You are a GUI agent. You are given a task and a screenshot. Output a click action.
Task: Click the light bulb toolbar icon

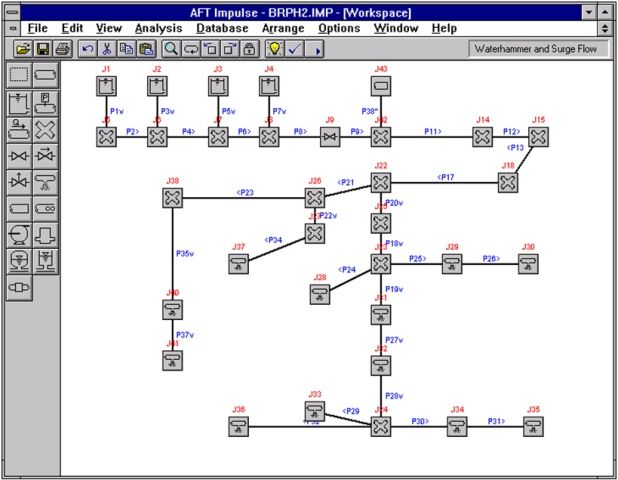275,49
